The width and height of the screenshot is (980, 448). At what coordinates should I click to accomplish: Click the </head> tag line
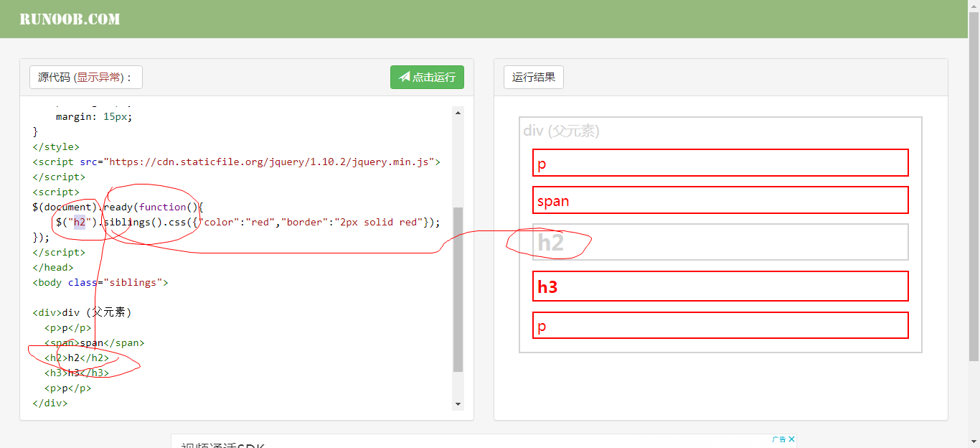(x=53, y=268)
